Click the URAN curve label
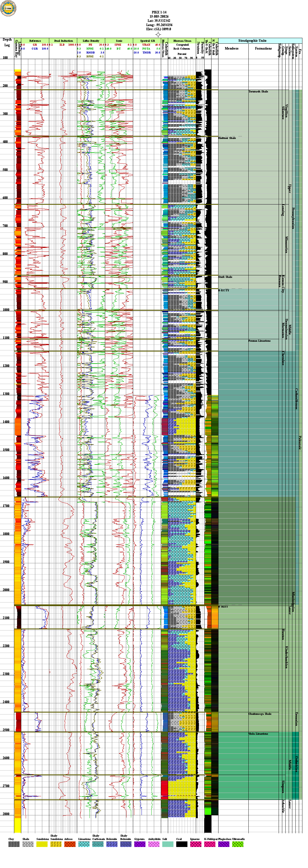 146,45
